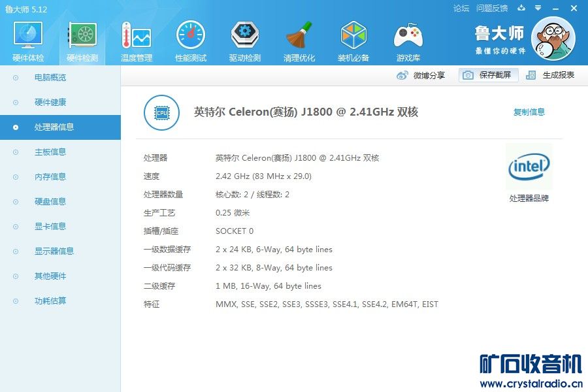Click the Intel brand logo
Image resolution: width=588 pixels, height=392 pixels.
coord(529,167)
